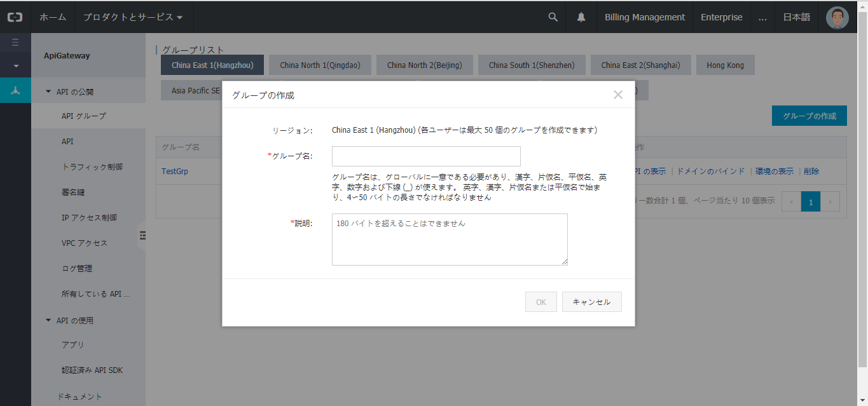
Task: Go to next page arrow in pagination
Action: [830, 202]
